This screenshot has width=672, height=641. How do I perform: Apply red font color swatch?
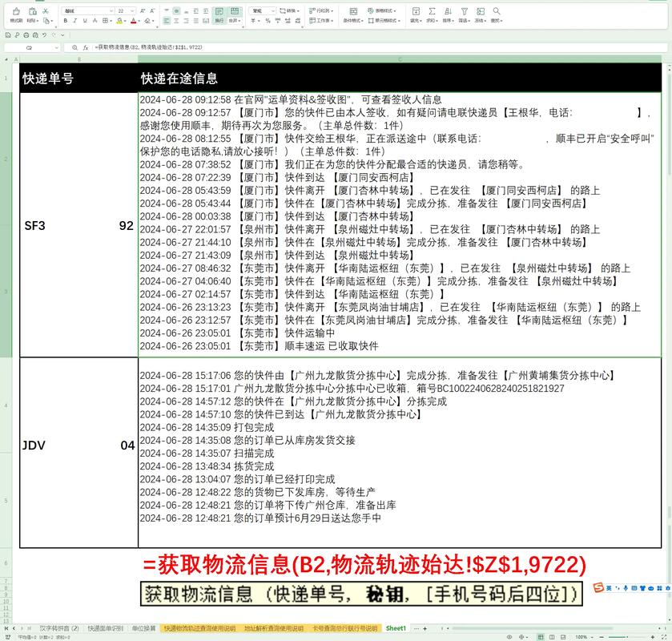click(x=133, y=21)
